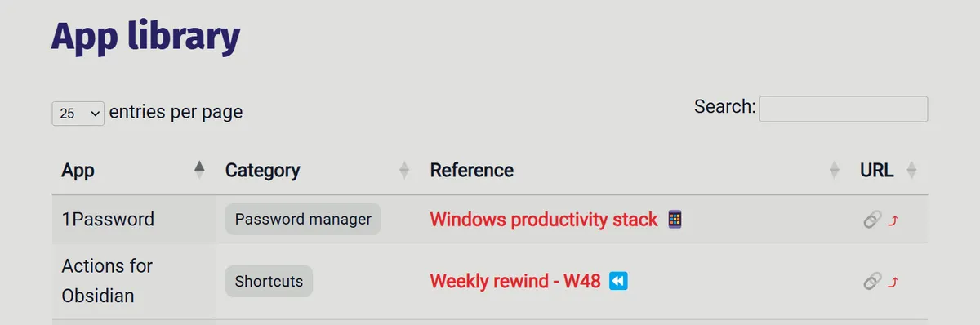Select the Shortcuts category tag
This screenshot has height=325, width=980.
pos(269,281)
